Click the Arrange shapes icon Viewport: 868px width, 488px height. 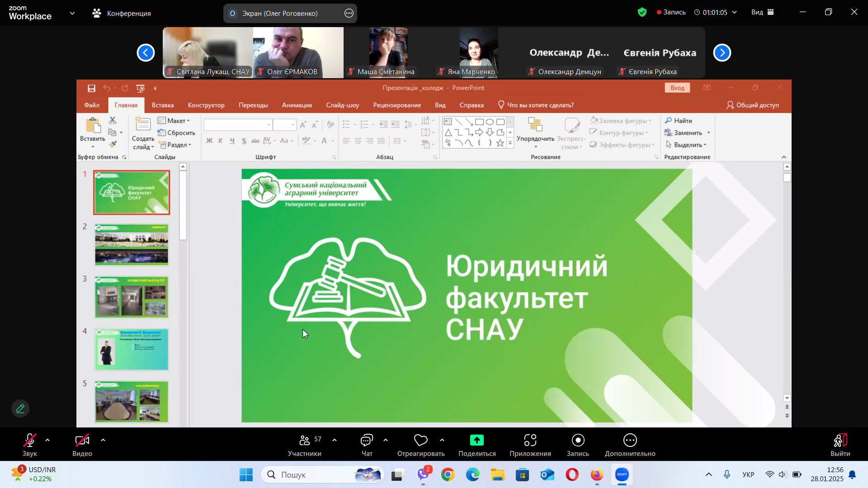[x=535, y=125]
